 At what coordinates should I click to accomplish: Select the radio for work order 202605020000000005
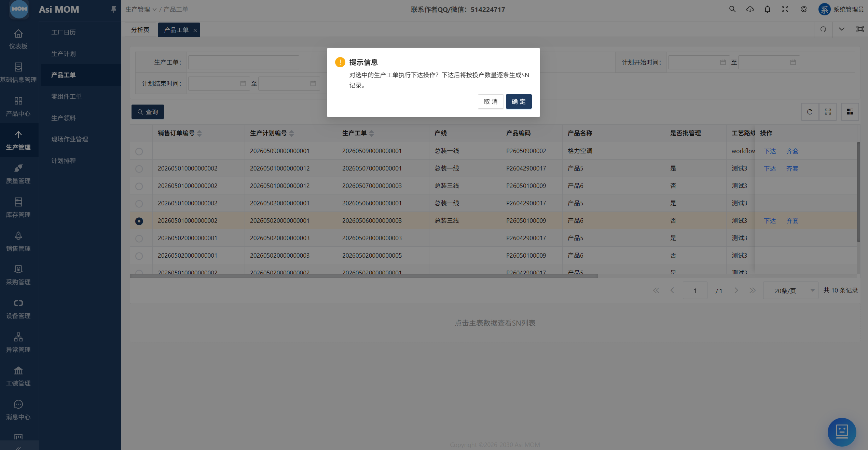[139, 256]
